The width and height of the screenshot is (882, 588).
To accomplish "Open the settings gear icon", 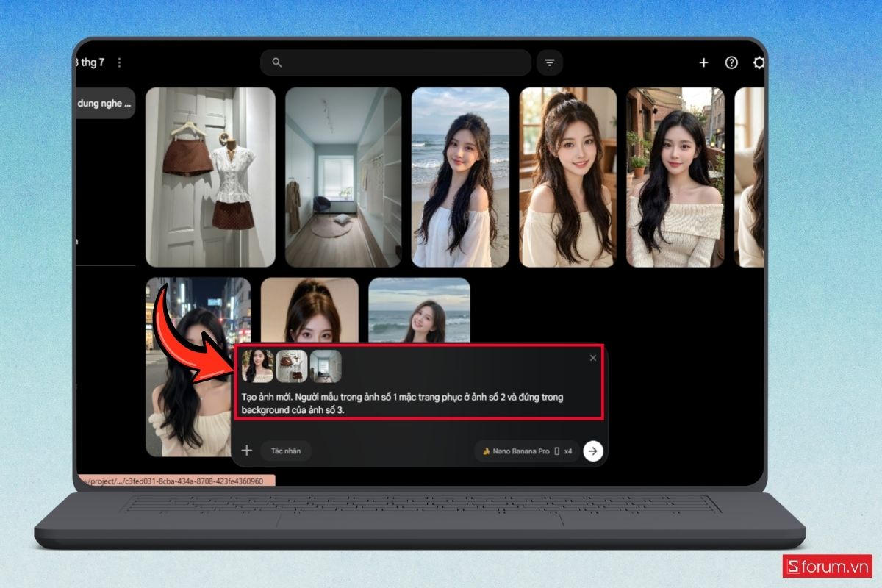I will (759, 62).
